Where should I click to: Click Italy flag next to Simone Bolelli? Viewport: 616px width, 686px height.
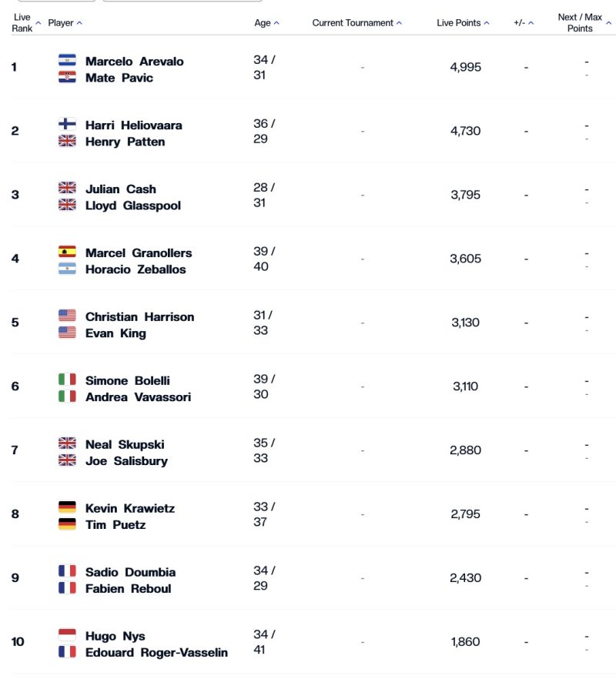pos(67,380)
